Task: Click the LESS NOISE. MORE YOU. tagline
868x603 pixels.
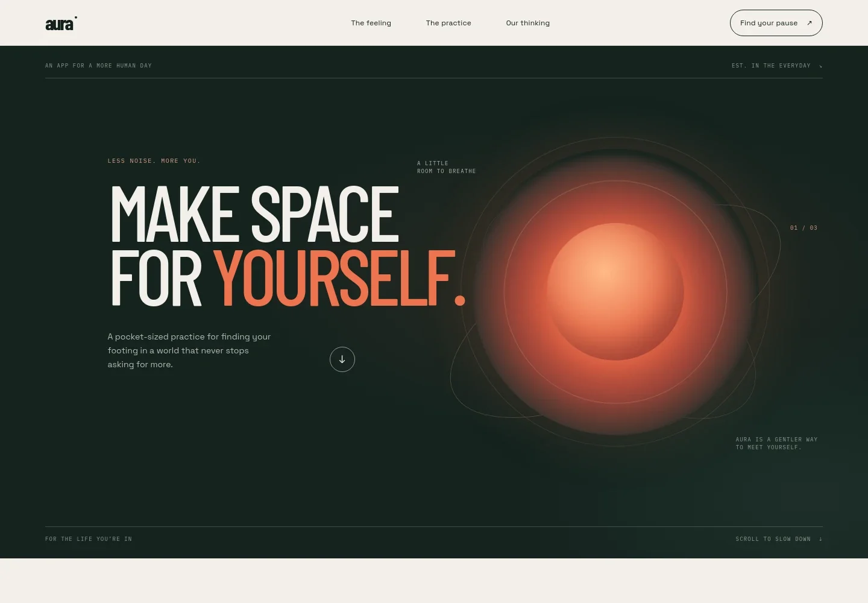Action: pyautogui.click(x=154, y=161)
